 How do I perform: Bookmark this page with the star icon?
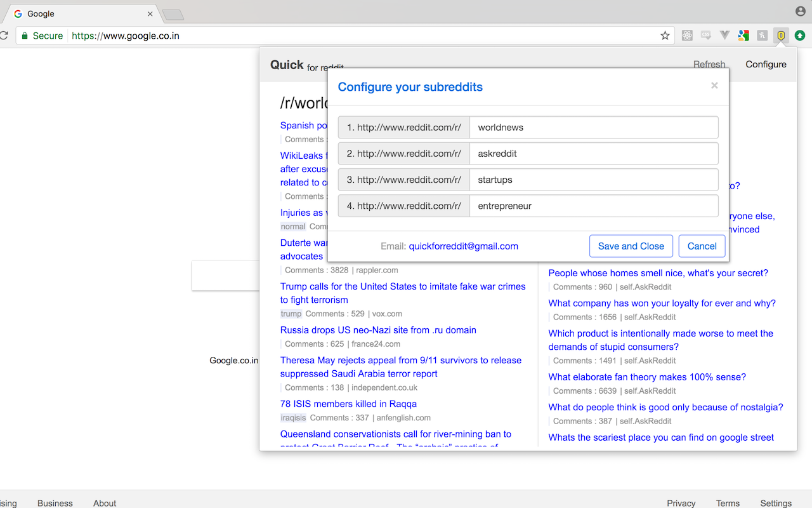point(665,36)
